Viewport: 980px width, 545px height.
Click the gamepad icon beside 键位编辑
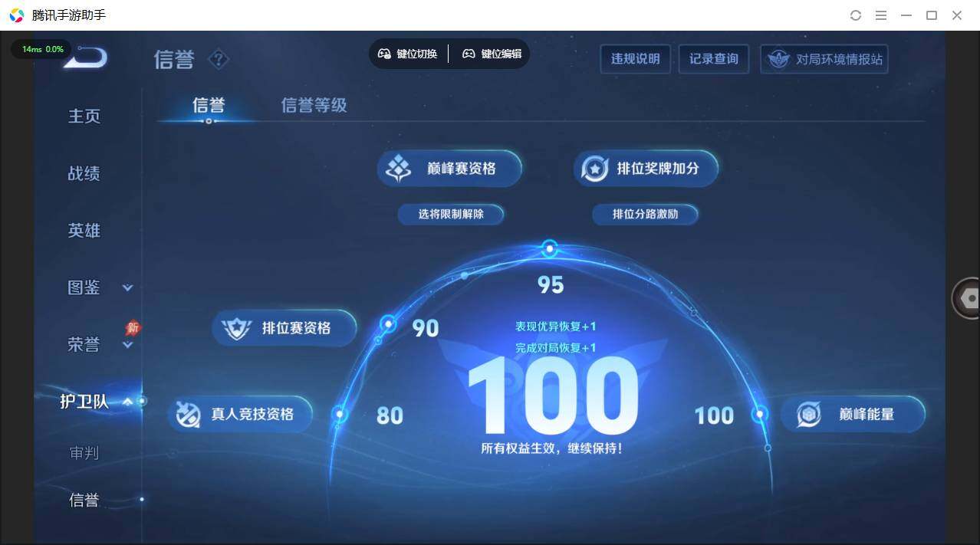[x=469, y=54]
